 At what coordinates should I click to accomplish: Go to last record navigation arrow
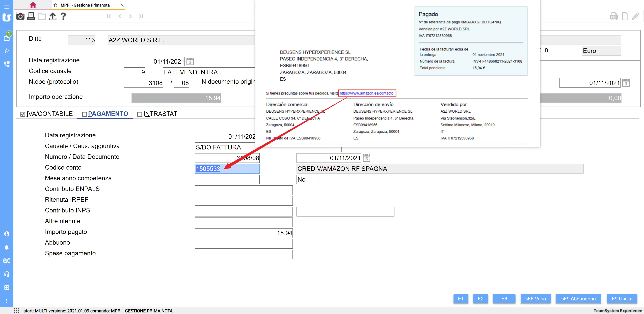coord(141,16)
